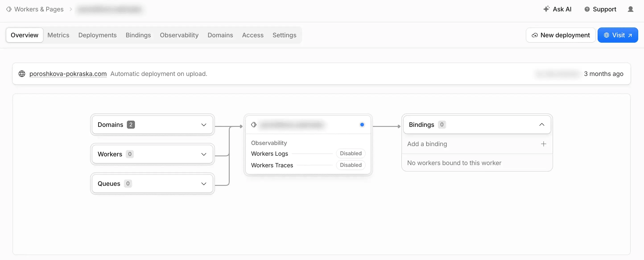Open the Observability tab
Image resolution: width=644 pixels, height=260 pixels.
(x=179, y=35)
